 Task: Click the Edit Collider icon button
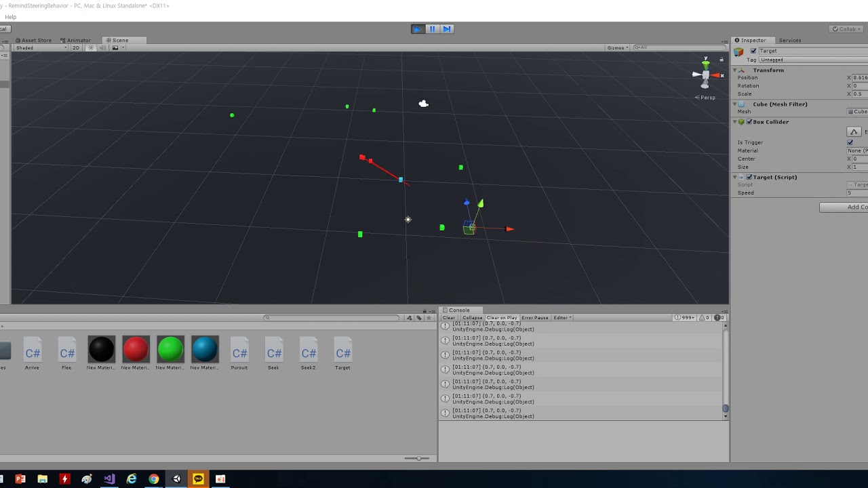[854, 131]
